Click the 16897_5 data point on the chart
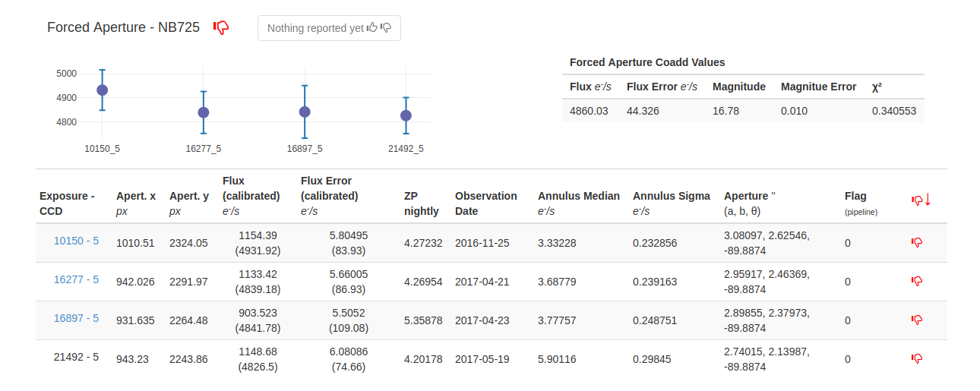 click(305, 112)
